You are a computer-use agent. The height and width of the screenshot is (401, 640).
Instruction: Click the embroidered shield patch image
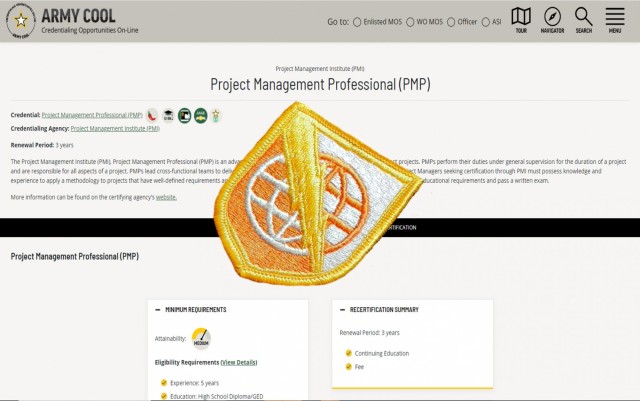[317, 193]
